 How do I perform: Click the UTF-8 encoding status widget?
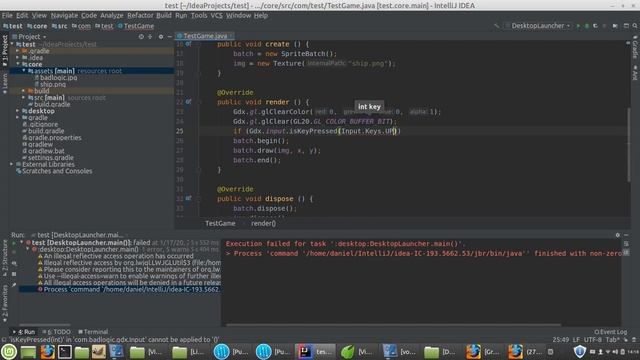pyautogui.click(x=592, y=340)
